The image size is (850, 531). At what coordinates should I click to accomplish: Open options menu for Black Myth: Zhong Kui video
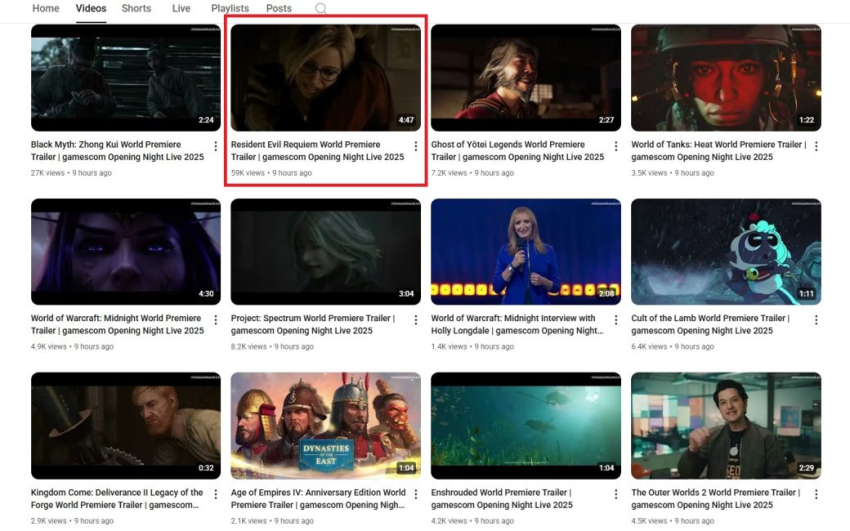pyautogui.click(x=215, y=147)
